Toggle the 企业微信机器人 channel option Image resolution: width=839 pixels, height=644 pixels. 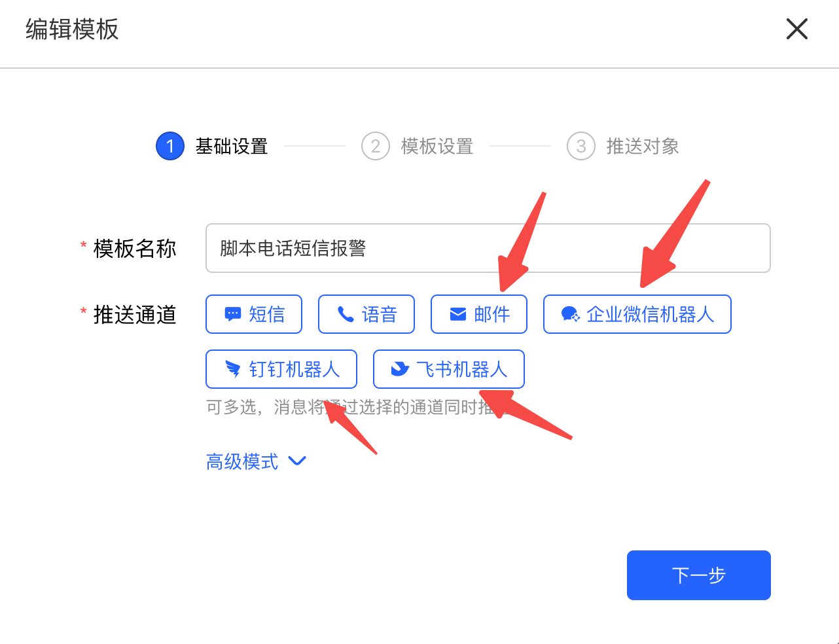tap(637, 314)
